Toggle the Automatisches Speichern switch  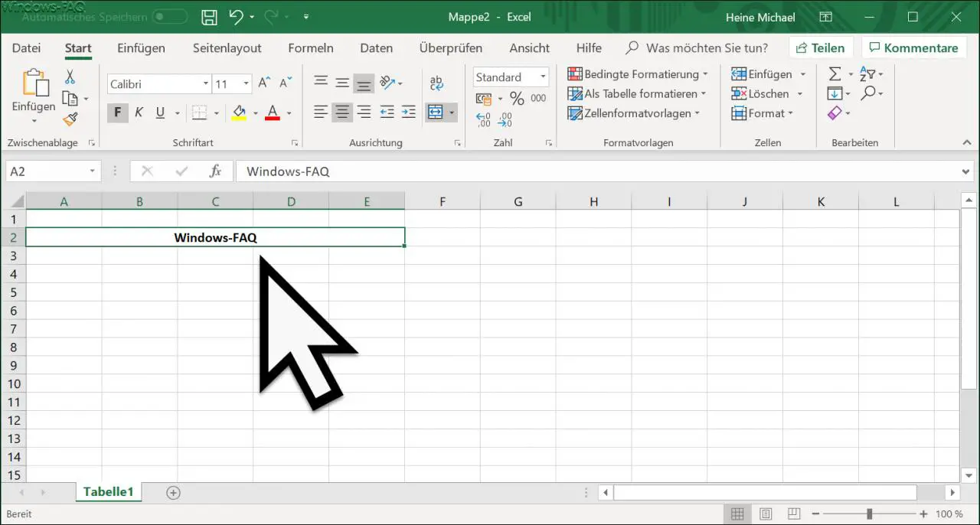click(169, 16)
